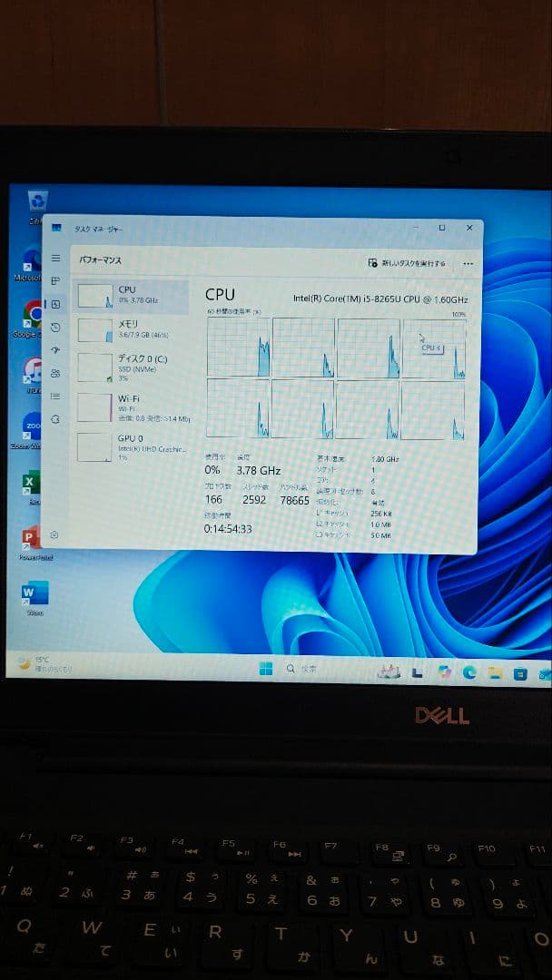Click the bottom-right logical processor graph
552x980 pixels.
click(432, 410)
